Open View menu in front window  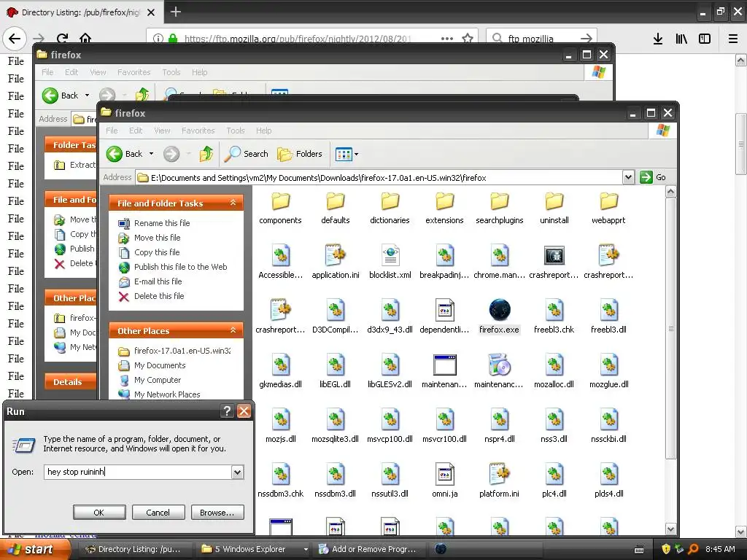click(162, 131)
